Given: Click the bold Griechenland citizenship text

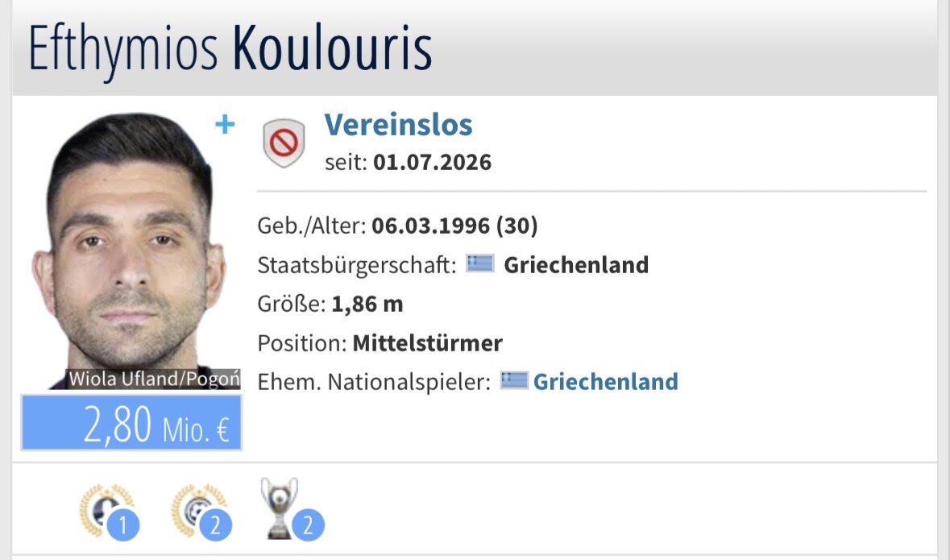Looking at the screenshot, I should coord(576,265).
